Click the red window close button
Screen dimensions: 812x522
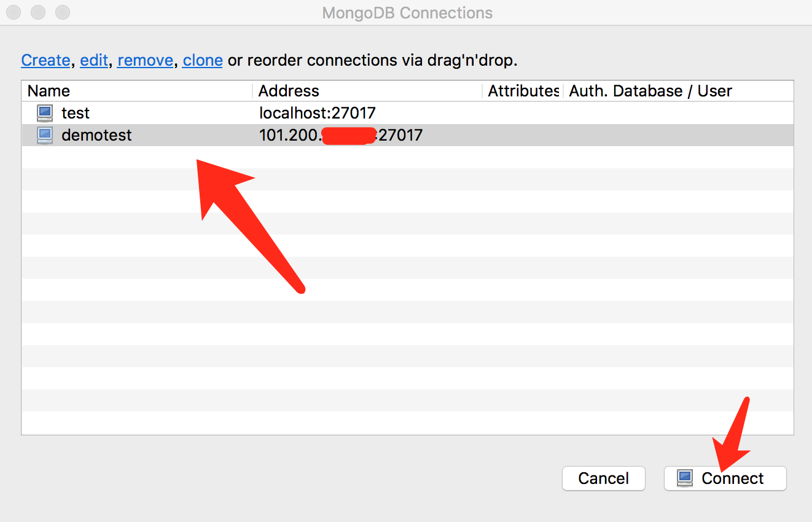pyautogui.click(x=14, y=12)
